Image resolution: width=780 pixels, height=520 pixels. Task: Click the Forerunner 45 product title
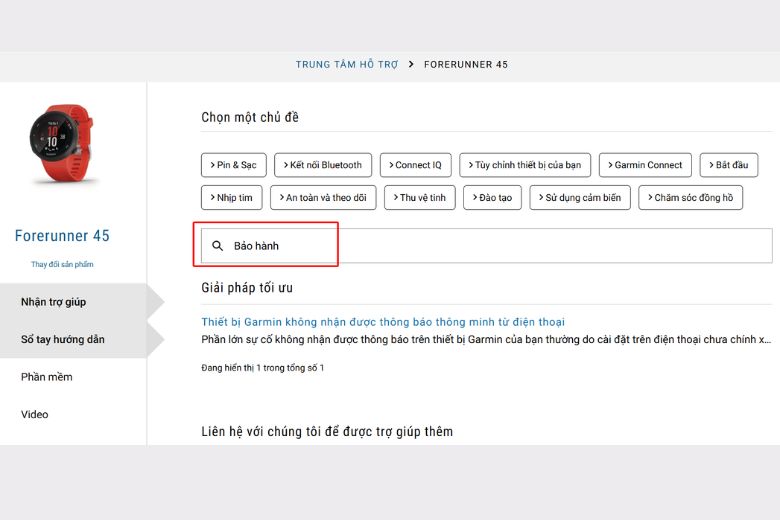62,235
